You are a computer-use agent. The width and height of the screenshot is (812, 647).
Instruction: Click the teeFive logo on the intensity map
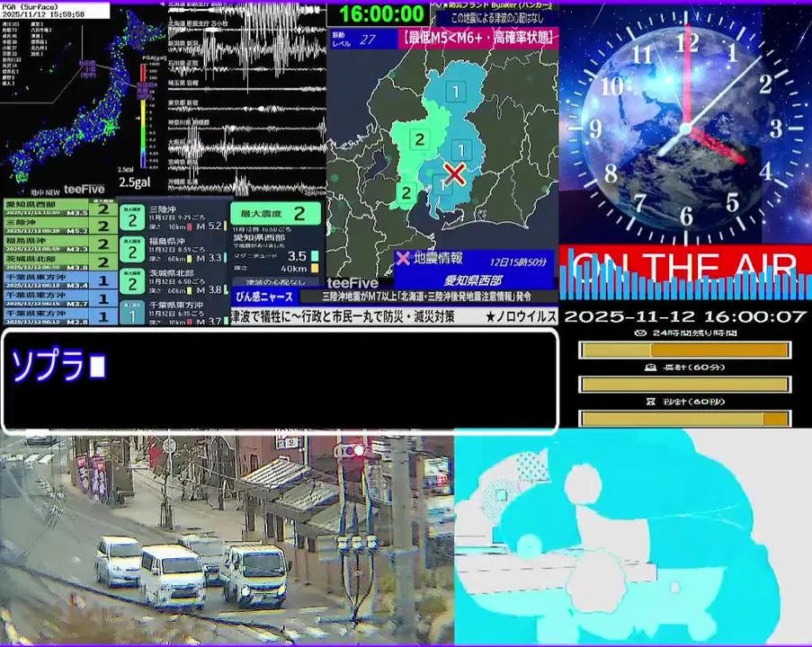pyautogui.click(x=352, y=283)
